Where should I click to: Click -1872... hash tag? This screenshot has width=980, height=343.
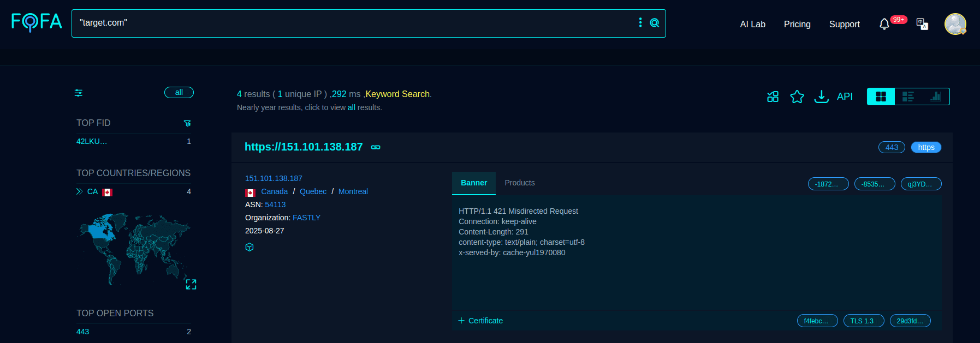[x=828, y=184]
